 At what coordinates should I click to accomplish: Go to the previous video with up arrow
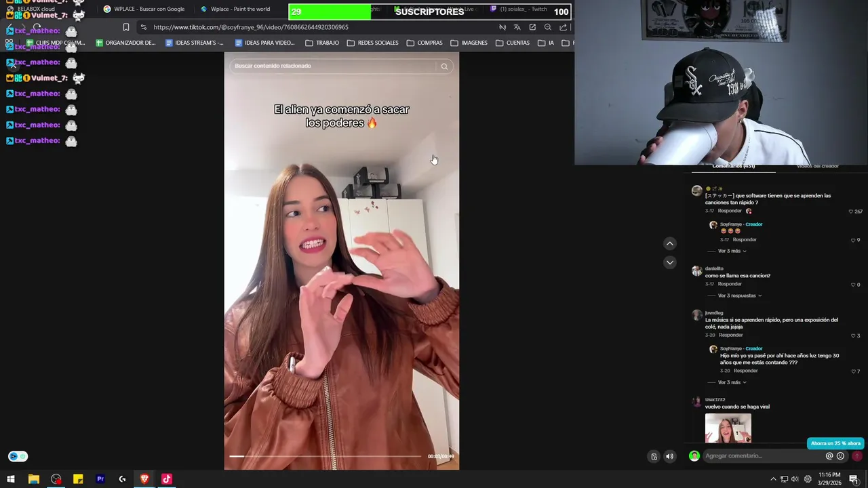[669, 243]
